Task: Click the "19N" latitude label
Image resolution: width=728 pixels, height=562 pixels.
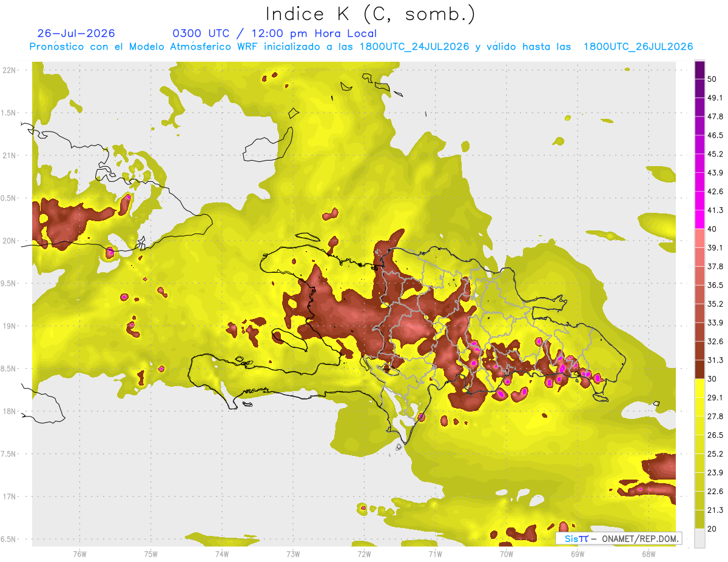Action: click(9, 326)
